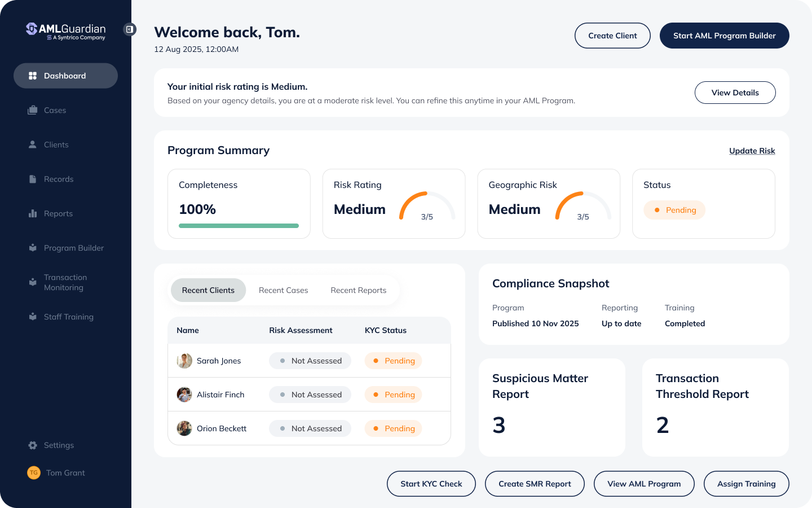
Task: Click the Update Risk link
Action: coord(752,151)
